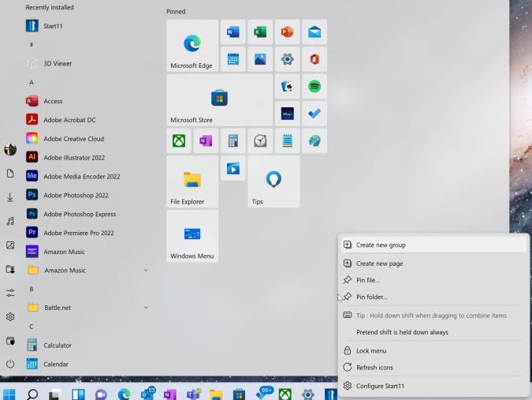
Task: Choose Pin folder... from context menu
Action: click(x=433, y=297)
